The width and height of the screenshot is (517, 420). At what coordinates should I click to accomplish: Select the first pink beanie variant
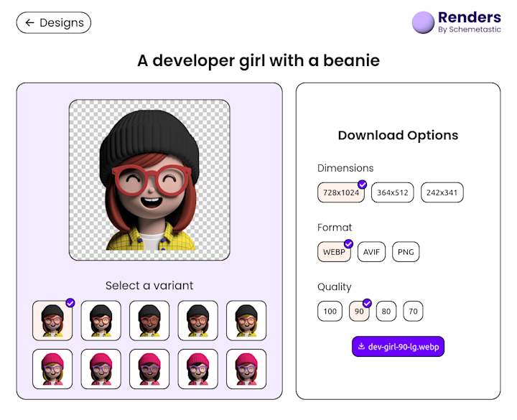(52, 369)
